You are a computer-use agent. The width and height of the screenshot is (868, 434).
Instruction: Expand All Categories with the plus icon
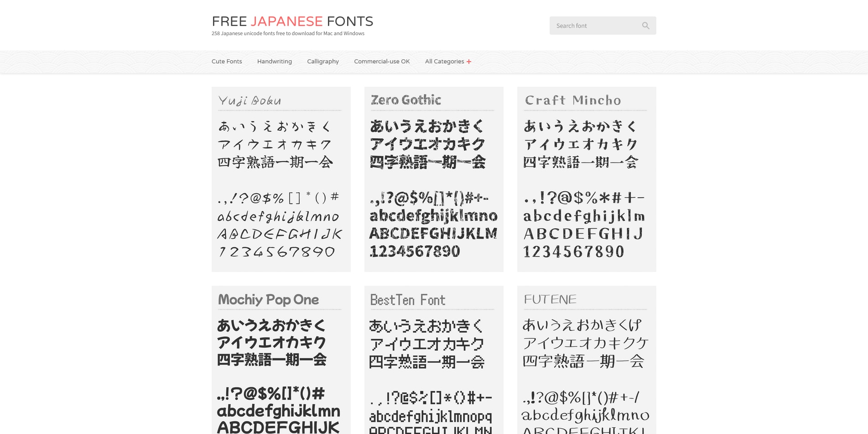coord(468,61)
